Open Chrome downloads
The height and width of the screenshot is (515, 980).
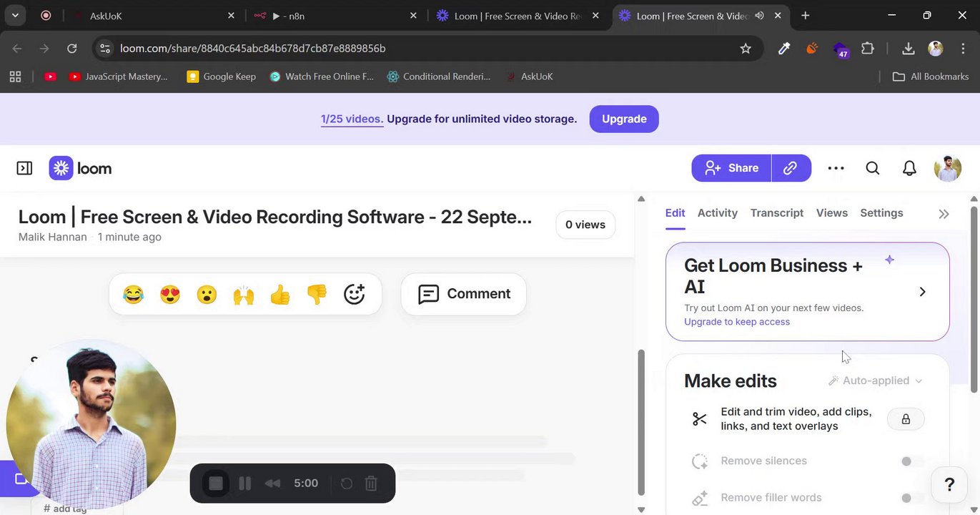tap(909, 49)
